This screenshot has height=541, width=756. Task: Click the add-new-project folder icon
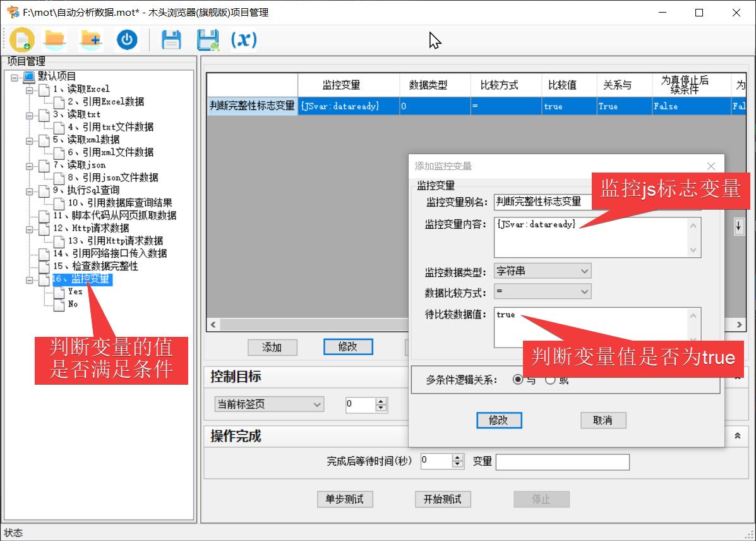[x=91, y=39]
